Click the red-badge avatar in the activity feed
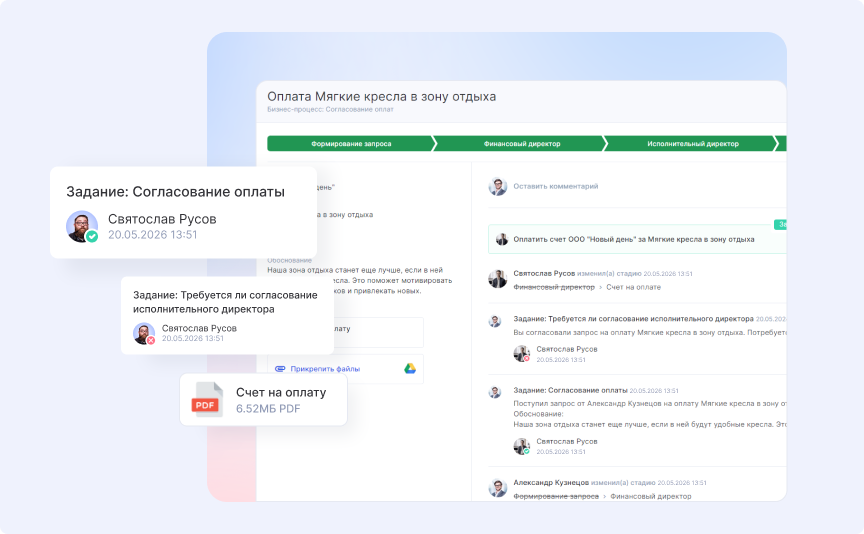The height and width of the screenshot is (534, 864). (x=521, y=354)
